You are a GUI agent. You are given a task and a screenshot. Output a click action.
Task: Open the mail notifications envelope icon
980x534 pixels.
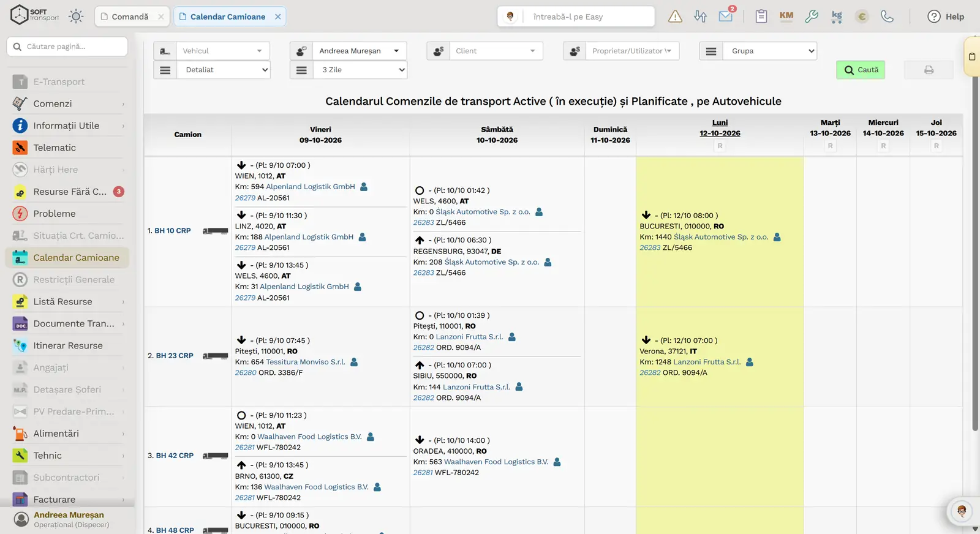(726, 16)
